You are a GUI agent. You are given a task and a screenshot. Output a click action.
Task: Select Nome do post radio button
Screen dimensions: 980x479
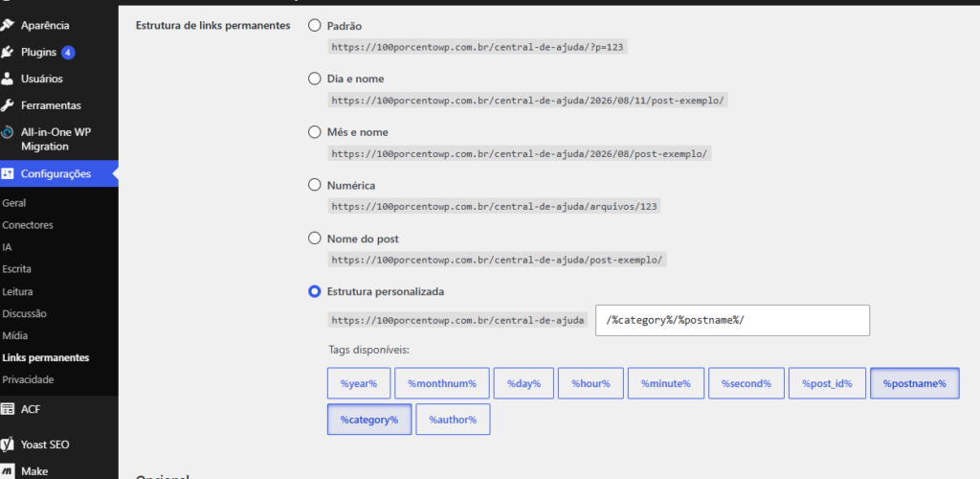pyautogui.click(x=314, y=239)
